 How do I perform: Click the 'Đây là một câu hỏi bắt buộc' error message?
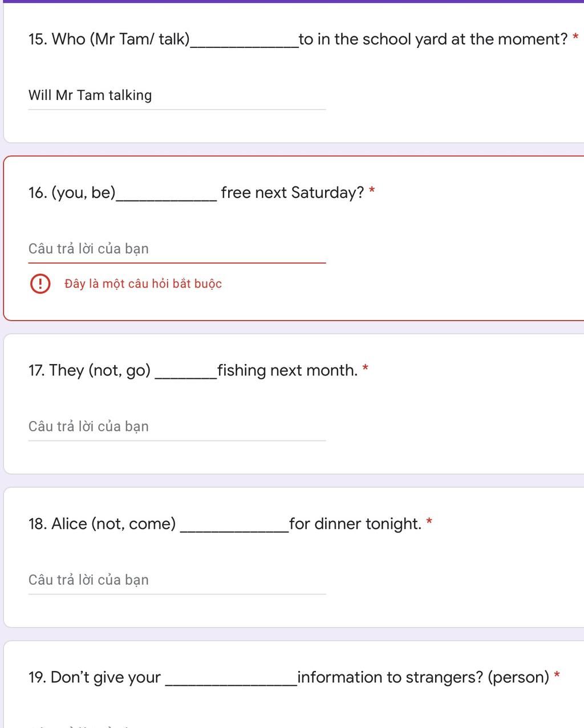(143, 284)
